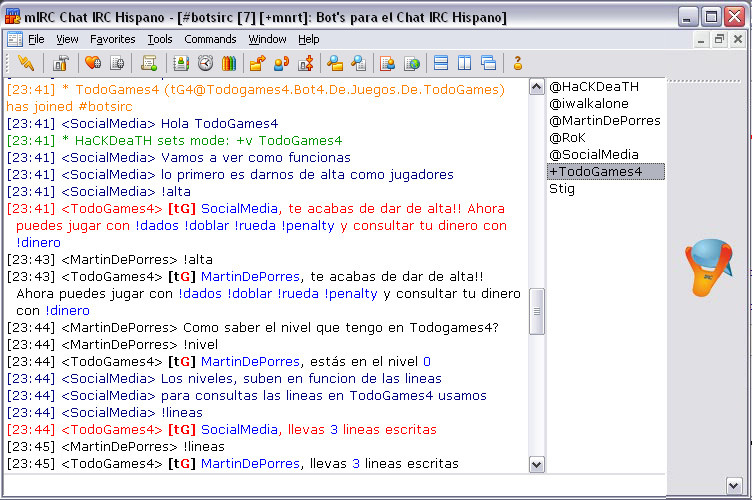Viewport: 752px width, 500px height.
Task: Click the mIRC title bar application icon
Action: coord(12,17)
